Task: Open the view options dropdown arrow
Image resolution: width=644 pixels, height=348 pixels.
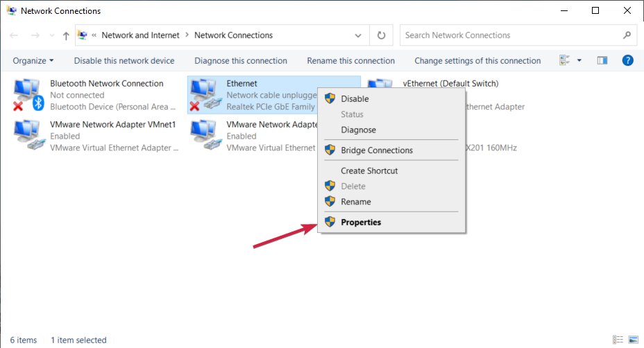Action: (x=579, y=61)
